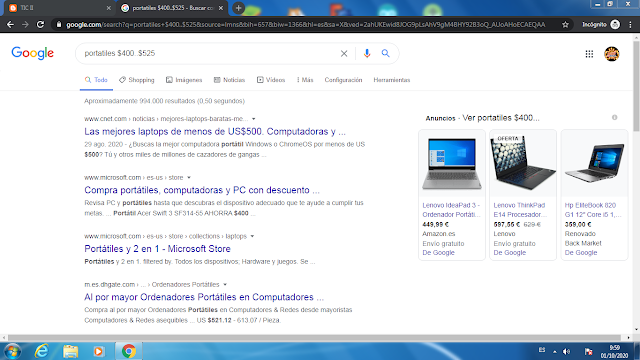Image resolution: width=640 pixels, height=360 pixels.
Task: Click the Chrome taskbar icon
Action: [x=129, y=351]
